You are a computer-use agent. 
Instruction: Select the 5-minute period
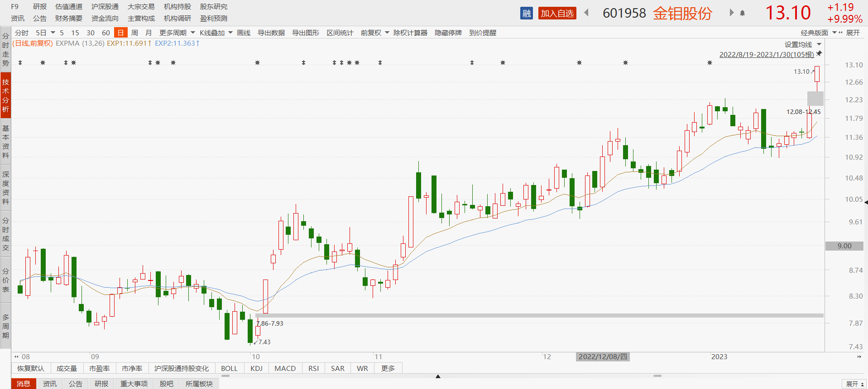62,33
